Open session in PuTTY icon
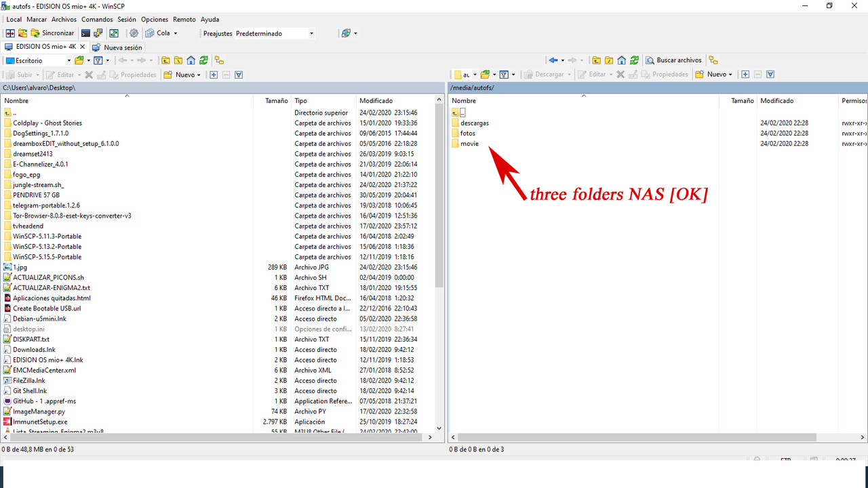Image resolution: width=868 pixels, height=488 pixels. 98,33
